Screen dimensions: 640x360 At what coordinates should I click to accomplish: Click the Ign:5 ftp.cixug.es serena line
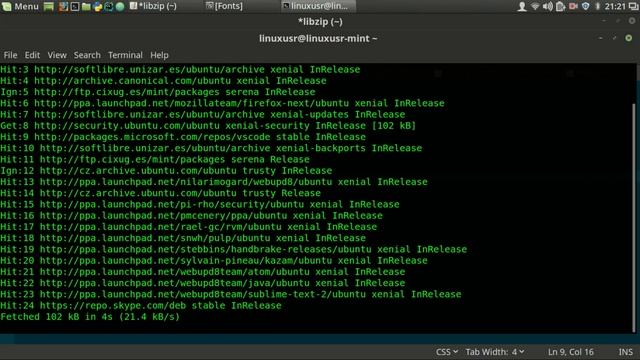pos(158,92)
